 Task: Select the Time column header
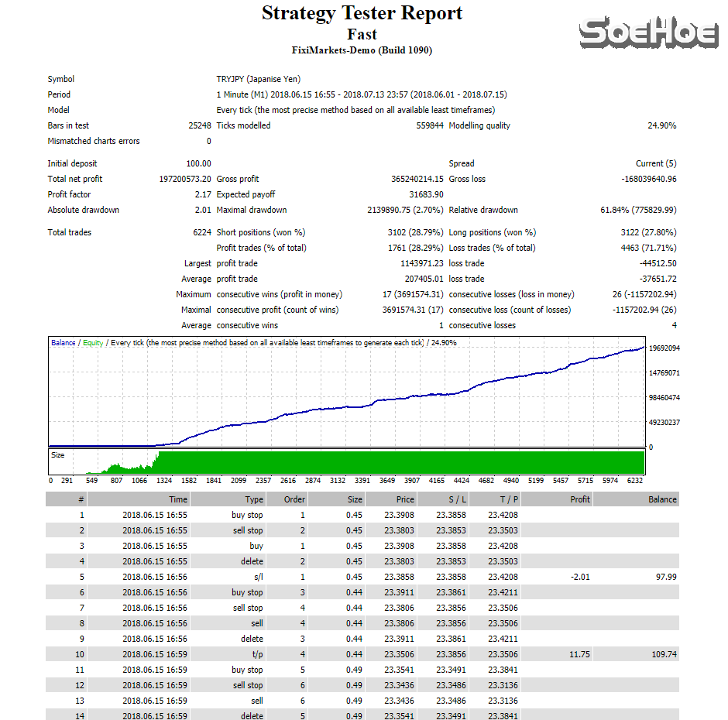pyautogui.click(x=178, y=499)
